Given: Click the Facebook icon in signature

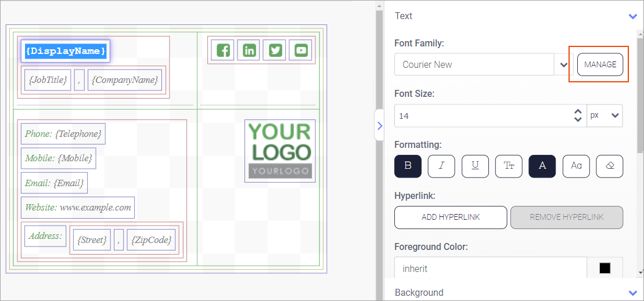Looking at the screenshot, I should tap(224, 50).
